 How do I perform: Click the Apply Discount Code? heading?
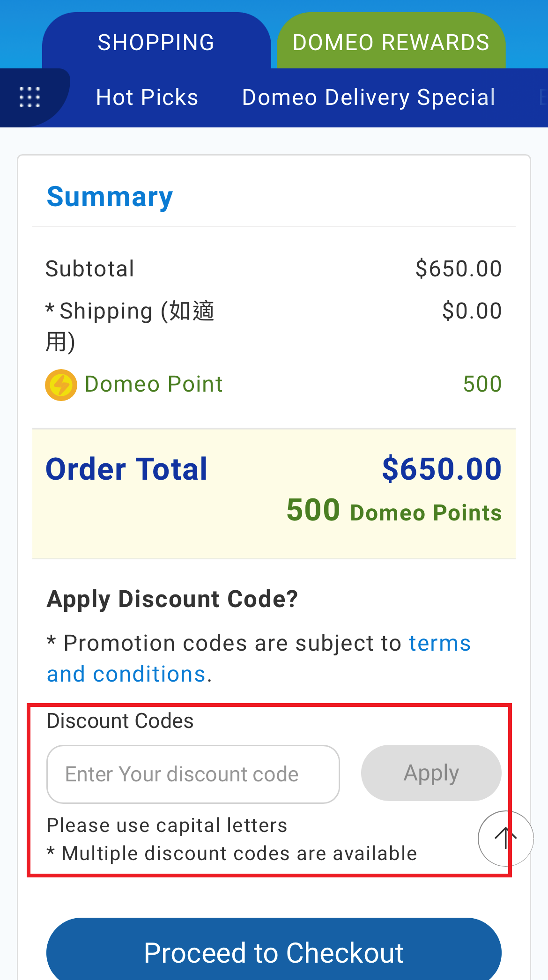pos(172,599)
